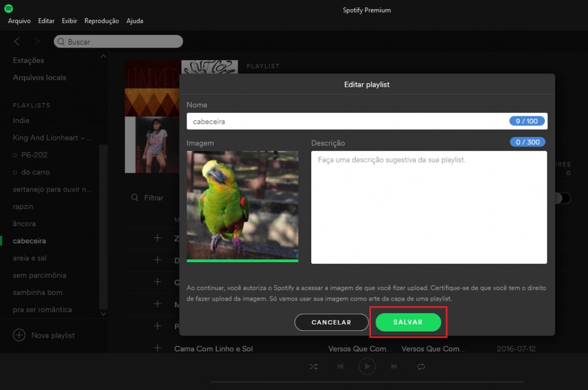Navigate back using the left arrow
Screen dimensions: 588x390
17,41
